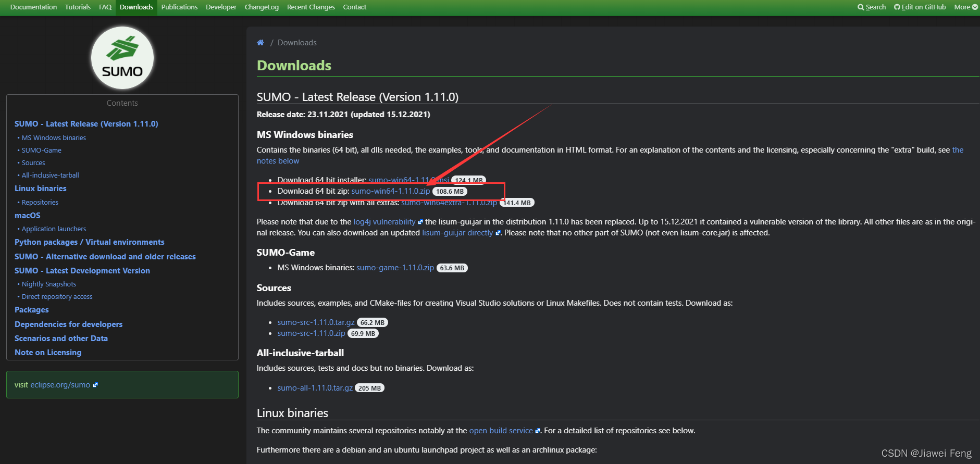Download sumo-all-1.11.0.tar.gz tarball
The width and height of the screenshot is (980, 464).
click(315, 388)
